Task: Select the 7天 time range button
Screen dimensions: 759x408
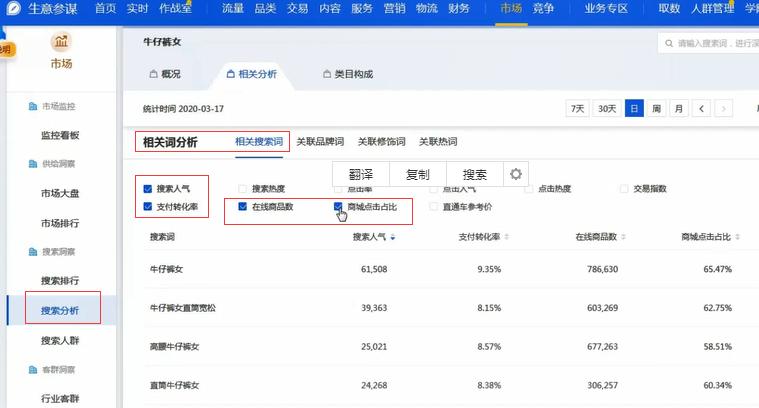Action: coord(577,108)
